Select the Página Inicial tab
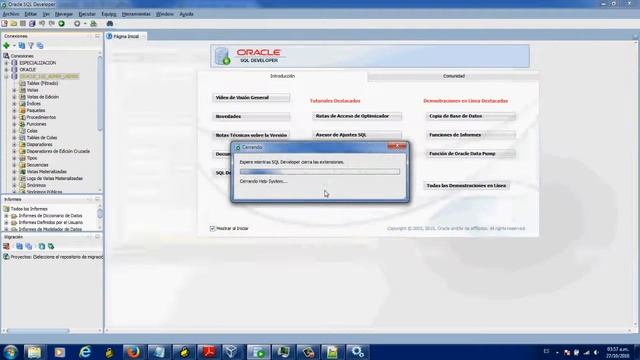The width and height of the screenshot is (640, 360). point(126,36)
